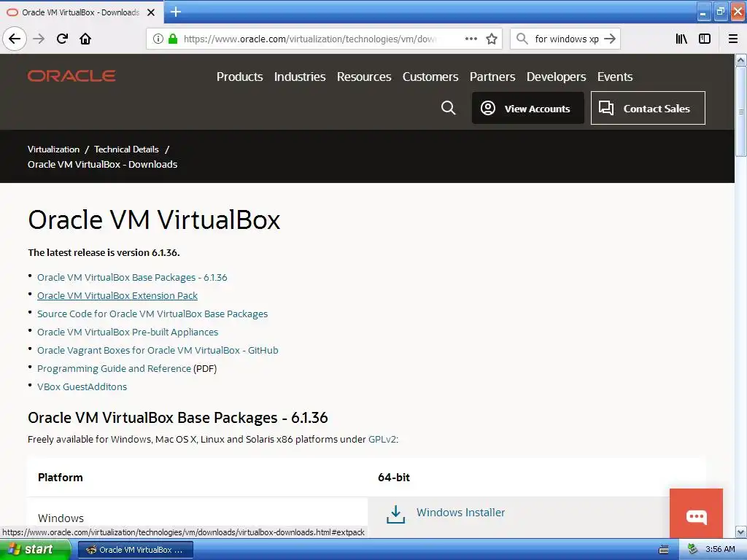
Task: Open Oracle Vagrant Boxes GitHub link
Action: click(158, 350)
